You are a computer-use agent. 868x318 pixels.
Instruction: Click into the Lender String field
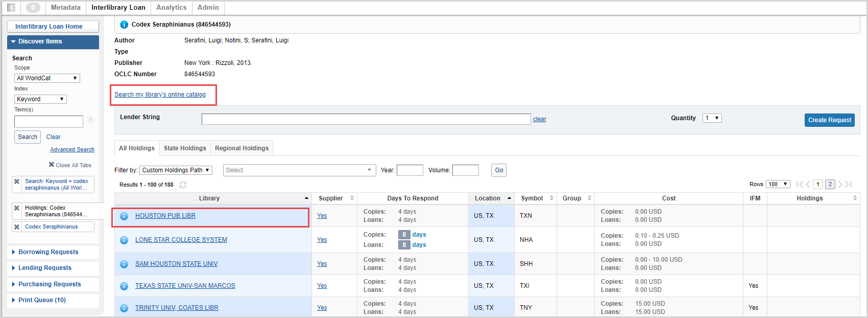366,119
